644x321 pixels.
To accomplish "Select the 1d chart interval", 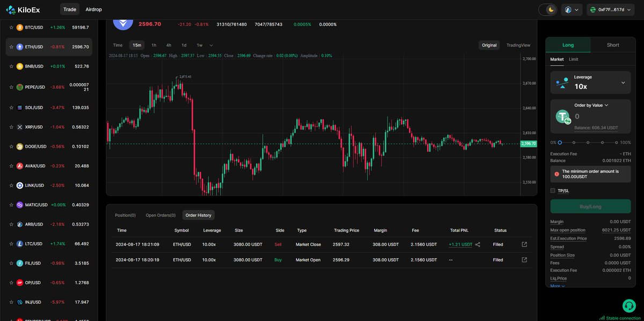I will tap(184, 45).
